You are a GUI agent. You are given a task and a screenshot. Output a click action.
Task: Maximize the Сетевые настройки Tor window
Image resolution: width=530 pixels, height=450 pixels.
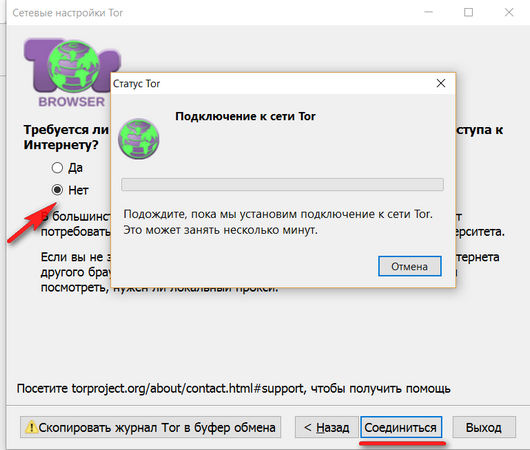(x=468, y=13)
